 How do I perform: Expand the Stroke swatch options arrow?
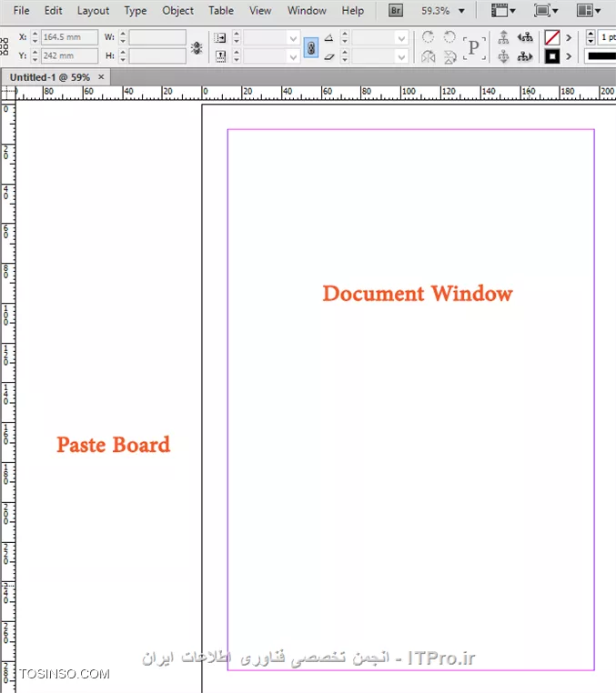[569, 56]
